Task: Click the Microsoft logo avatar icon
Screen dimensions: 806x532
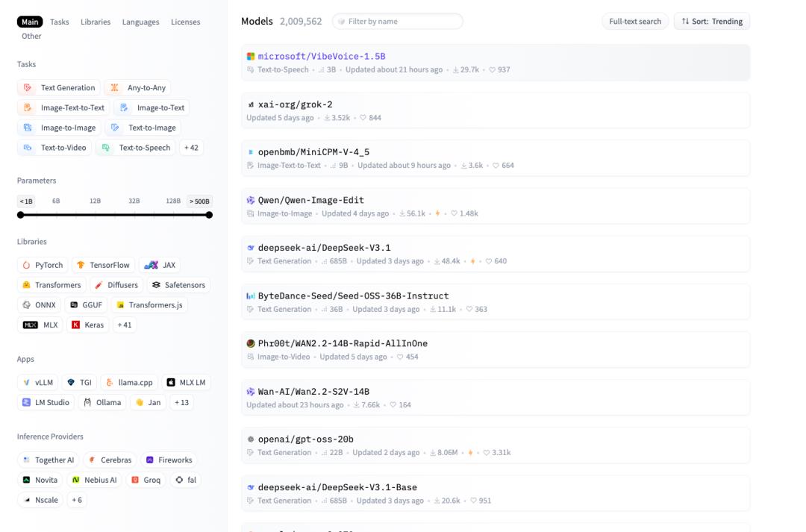Action: [x=250, y=57]
